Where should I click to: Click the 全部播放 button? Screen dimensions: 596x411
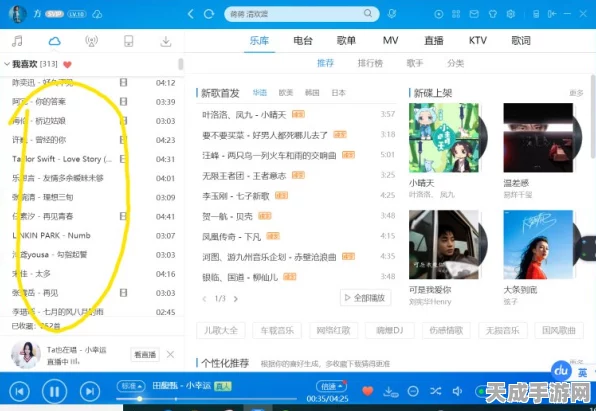(365, 298)
